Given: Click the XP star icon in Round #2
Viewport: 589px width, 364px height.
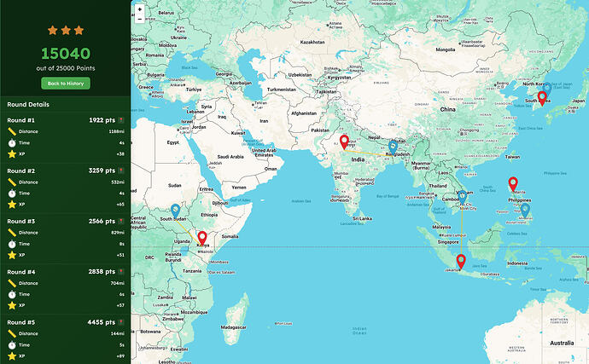Looking at the screenshot, I should pyautogui.click(x=12, y=205).
